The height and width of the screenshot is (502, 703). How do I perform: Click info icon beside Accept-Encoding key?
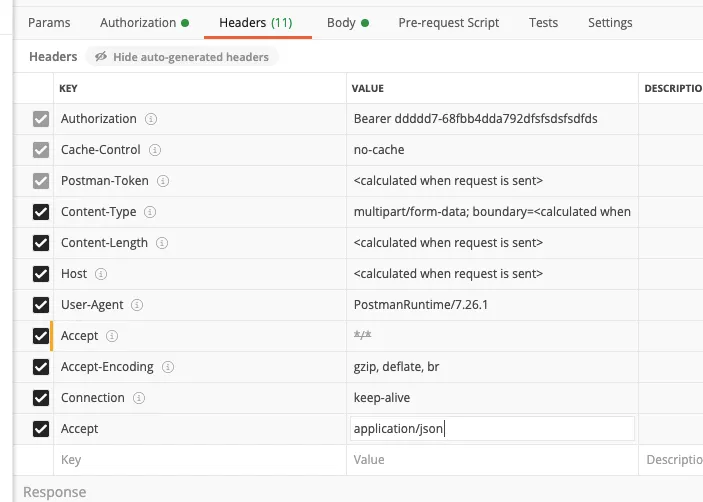(x=168, y=367)
